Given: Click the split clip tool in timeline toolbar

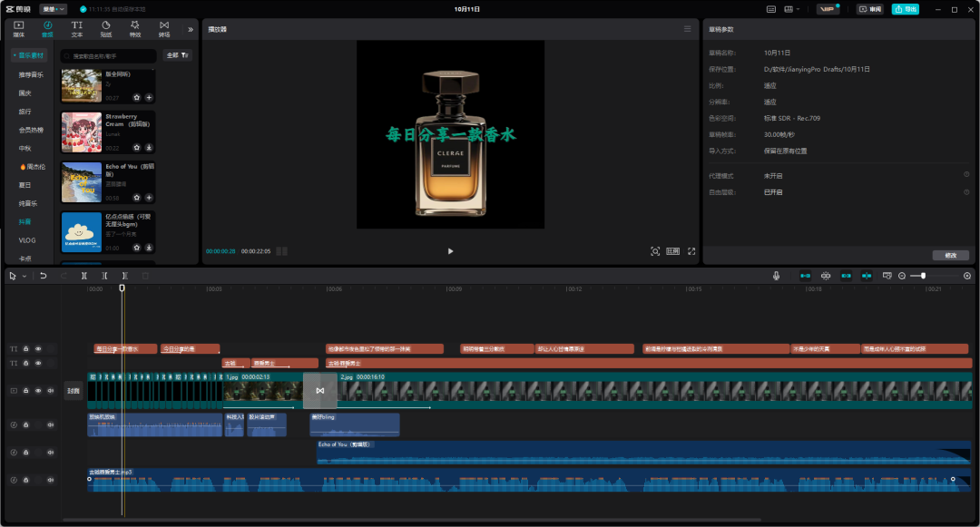Looking at the screenshot, I should point(84,276).
